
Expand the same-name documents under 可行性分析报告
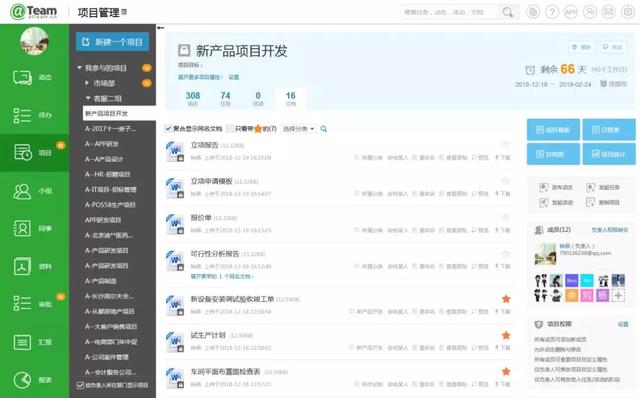[222, 276]
